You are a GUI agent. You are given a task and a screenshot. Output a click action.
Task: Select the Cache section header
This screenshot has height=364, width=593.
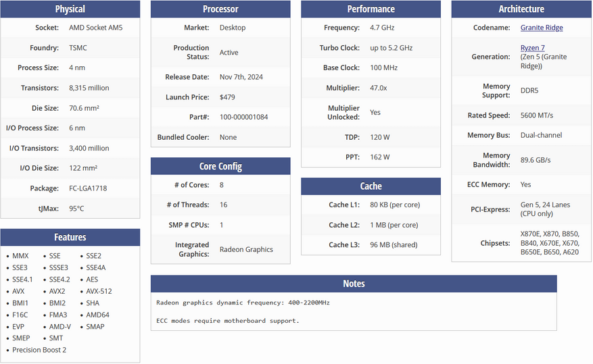pyautogui.click(x=371, y=186)
